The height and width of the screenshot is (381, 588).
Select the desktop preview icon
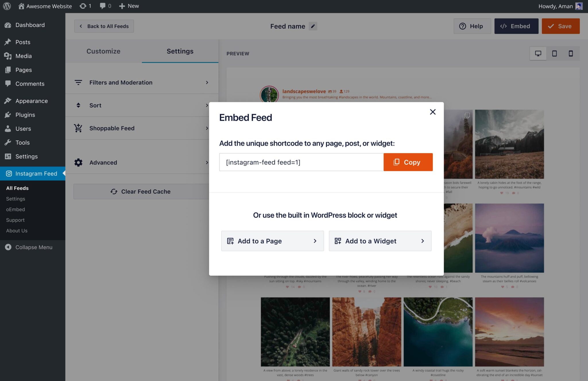coord(538,53)
